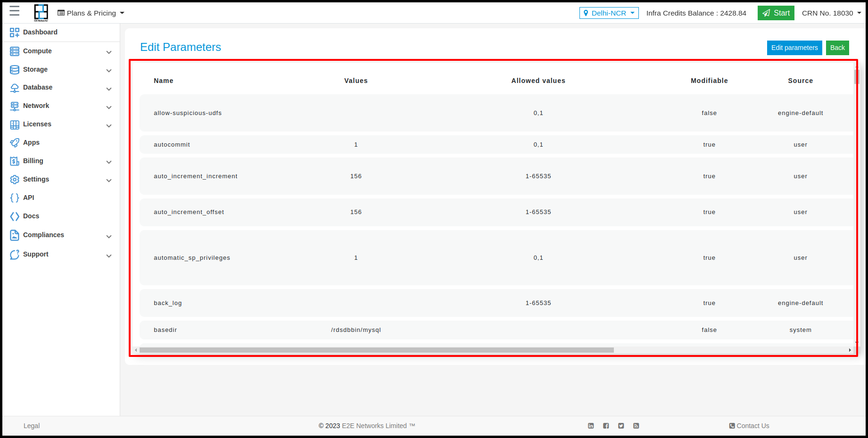Click the Edit parameters button

pyautogui.click(x=794, y=48)
